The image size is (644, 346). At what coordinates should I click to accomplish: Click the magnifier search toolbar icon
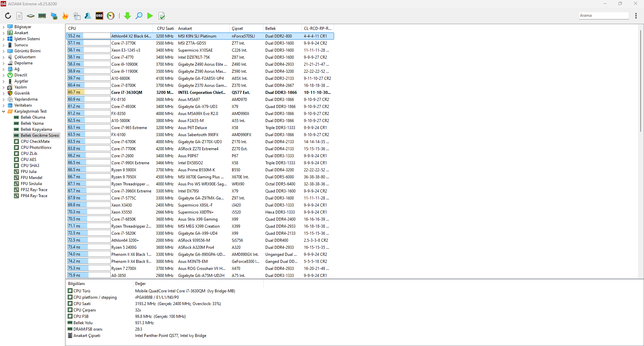(139, 16)
